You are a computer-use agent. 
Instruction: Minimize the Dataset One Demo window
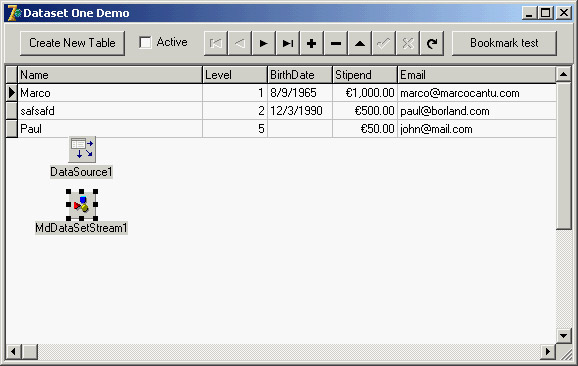(x=529, y=13)
